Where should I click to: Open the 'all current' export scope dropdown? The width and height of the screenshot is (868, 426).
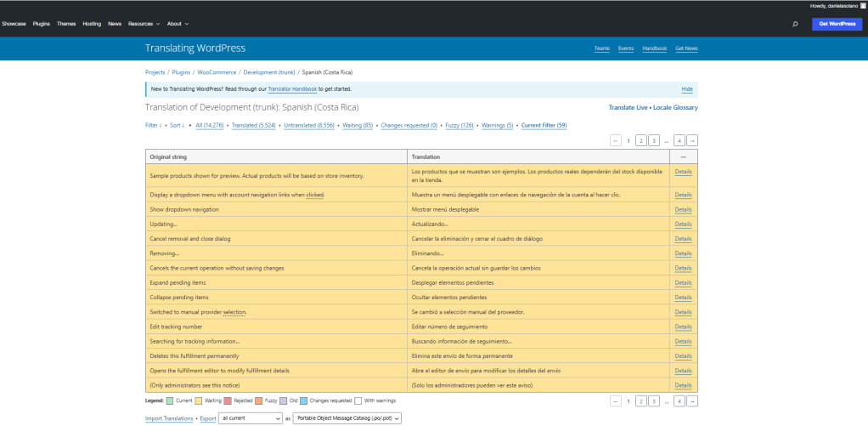[250, 418]
